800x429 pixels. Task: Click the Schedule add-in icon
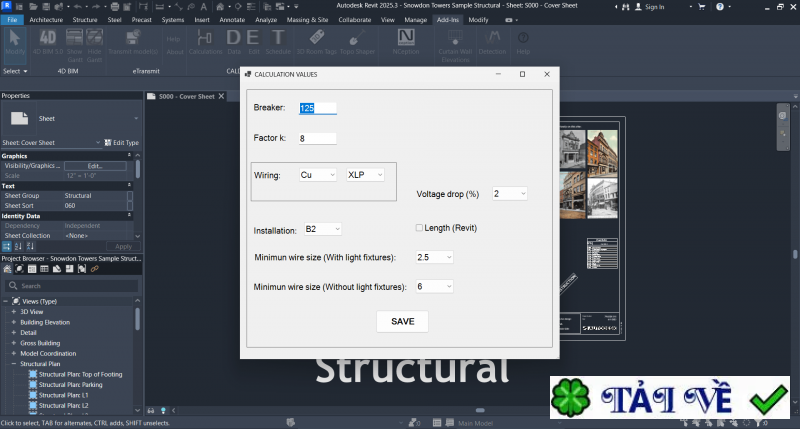[278, 42]
